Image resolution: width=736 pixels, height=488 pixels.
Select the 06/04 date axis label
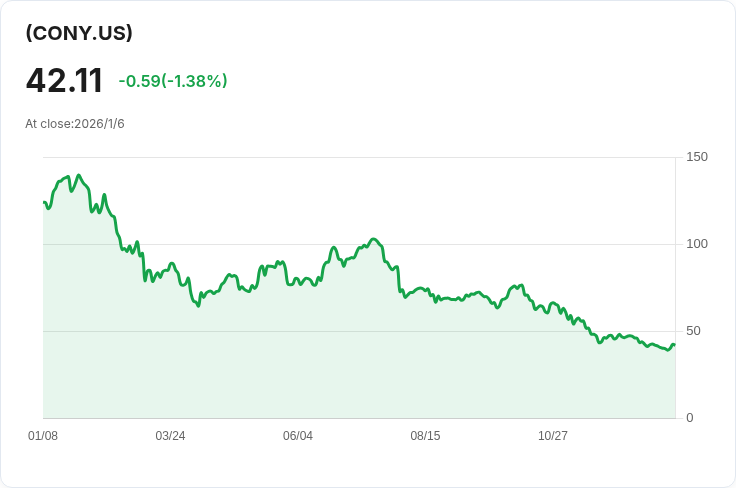(298, 436)
